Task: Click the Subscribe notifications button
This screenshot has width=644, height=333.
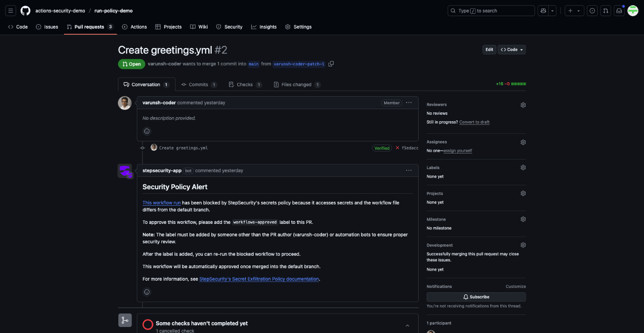Action: tap(476, 297)
